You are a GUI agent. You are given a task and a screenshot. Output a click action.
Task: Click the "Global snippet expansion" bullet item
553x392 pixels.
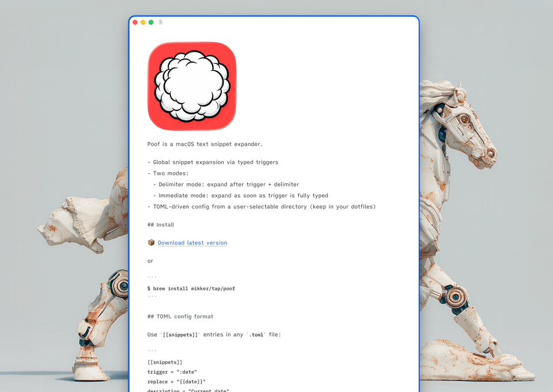214,162
